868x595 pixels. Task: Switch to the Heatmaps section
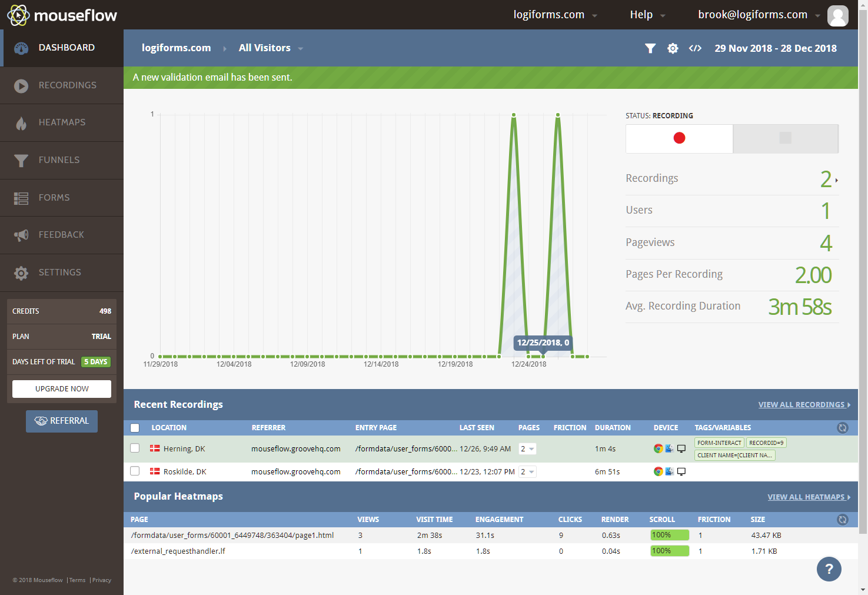[62, 122]
